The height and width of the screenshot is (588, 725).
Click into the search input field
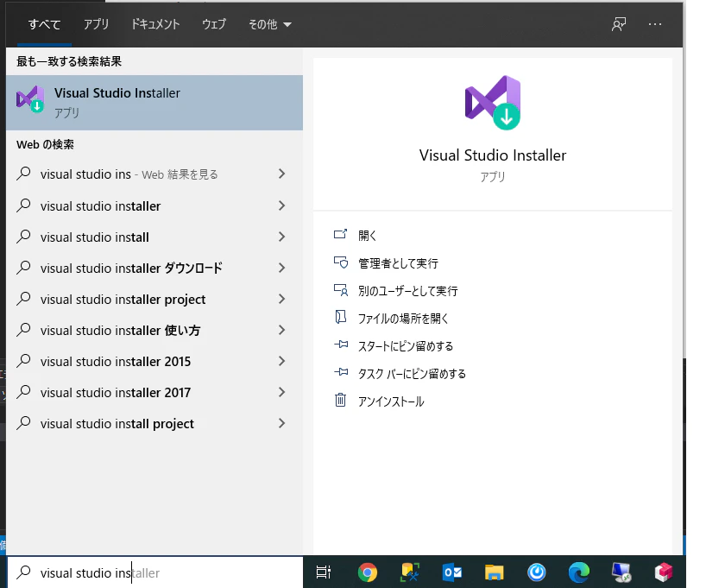point(154,572)
